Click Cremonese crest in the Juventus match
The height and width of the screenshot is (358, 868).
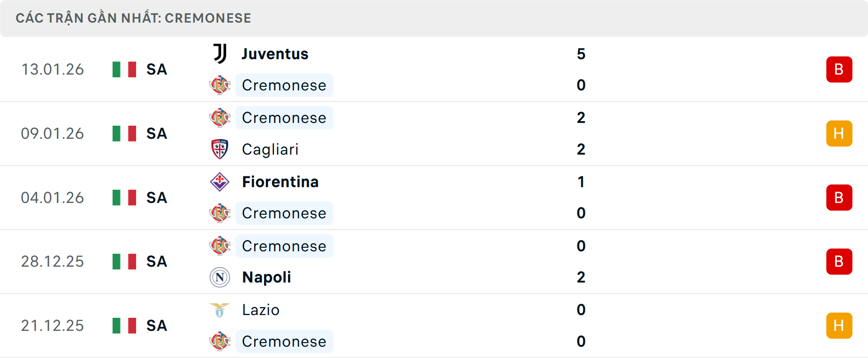point(220,85)
